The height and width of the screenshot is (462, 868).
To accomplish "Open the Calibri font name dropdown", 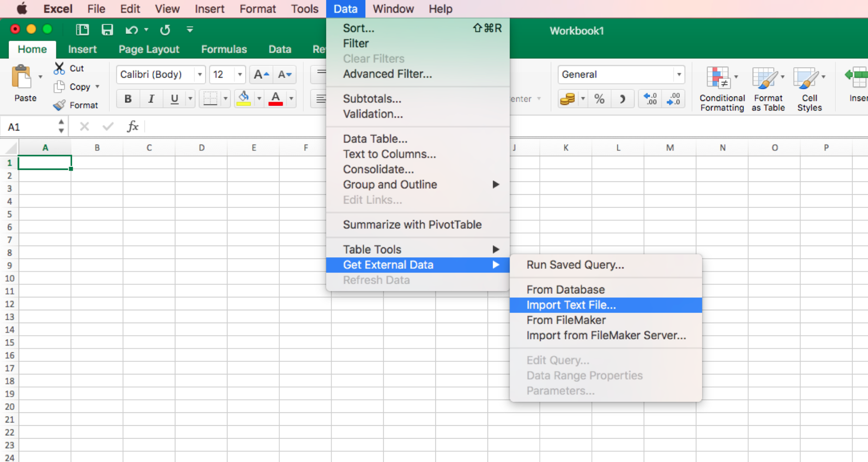I will [x=200, y=74].
